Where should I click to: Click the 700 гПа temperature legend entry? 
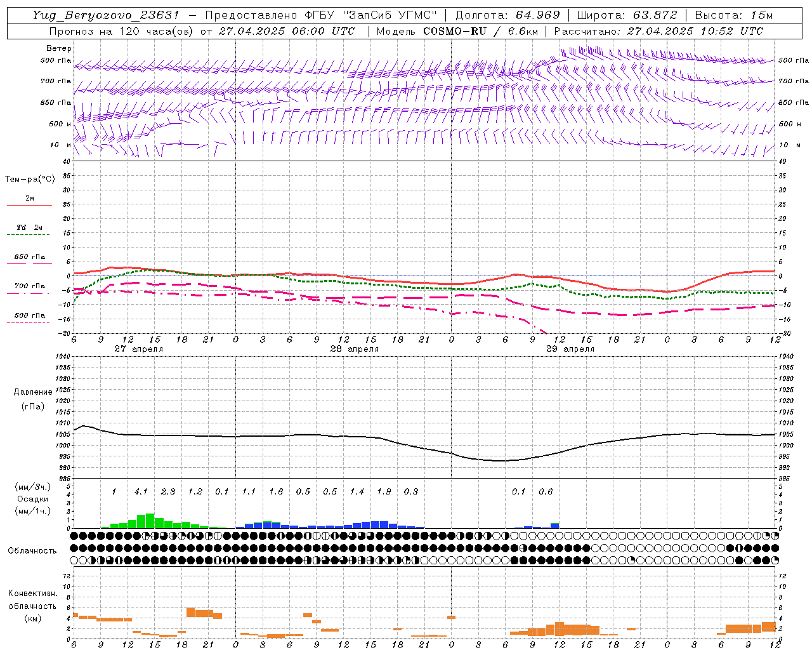[x=29, y=286]
